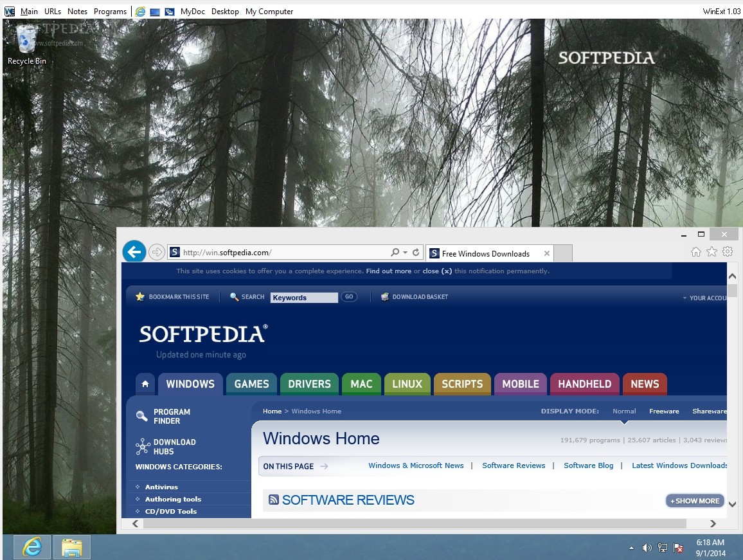Set display mode to Shareware
Image resolution: width=743 pixels, height=560 pixels.
710,411
